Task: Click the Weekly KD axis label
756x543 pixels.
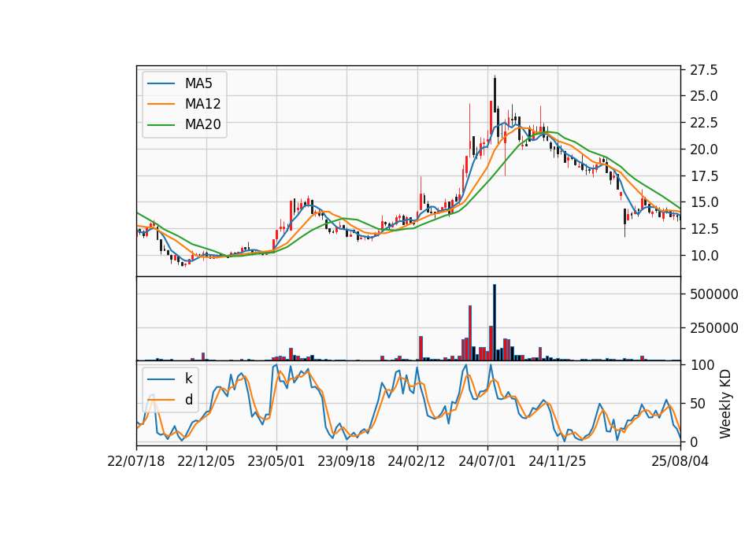Action: 724,404
